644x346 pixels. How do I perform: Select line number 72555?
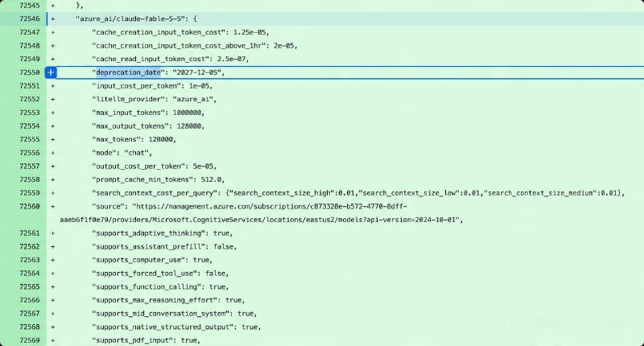pos(30,139)
